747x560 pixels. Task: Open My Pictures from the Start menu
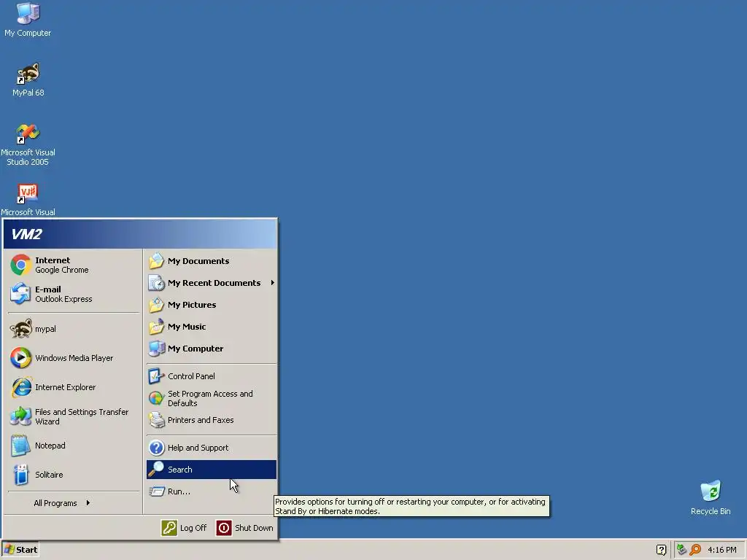tap(212, 305)
